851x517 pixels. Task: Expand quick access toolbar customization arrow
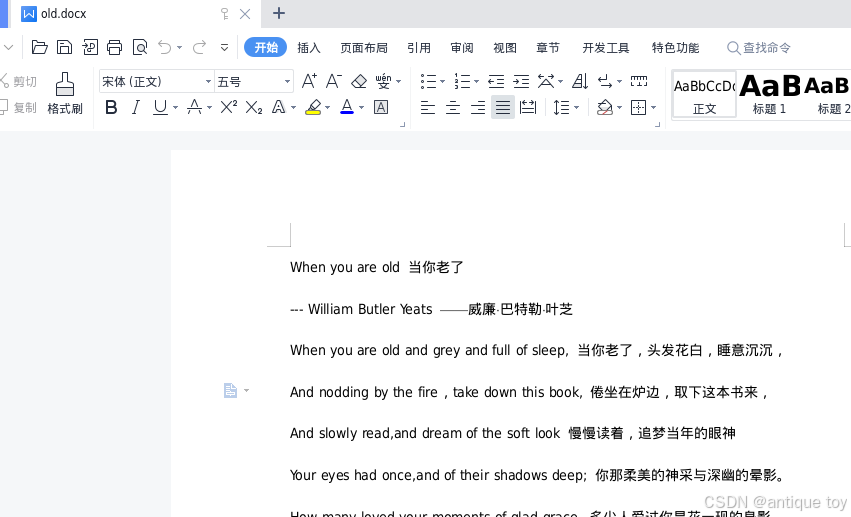[x=224, y=48]
